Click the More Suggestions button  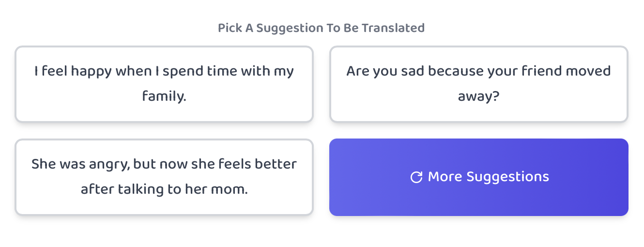[x=478, y=177]
